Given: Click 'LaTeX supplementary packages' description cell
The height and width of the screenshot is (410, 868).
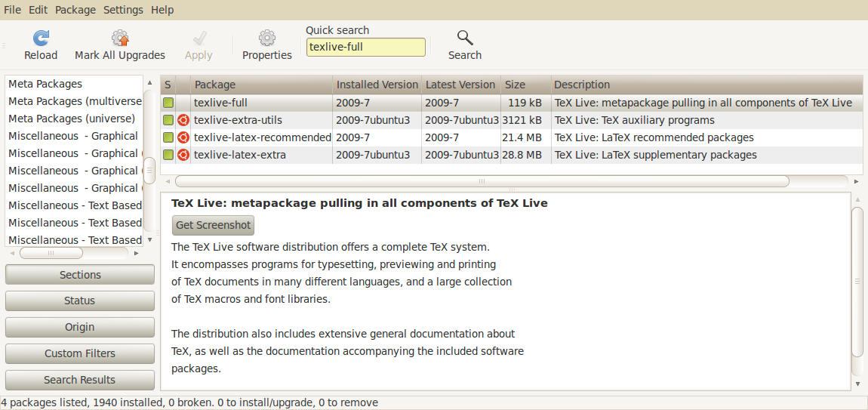Looking at the screenshot, I should pyautogui.click(x=655, y=155).
